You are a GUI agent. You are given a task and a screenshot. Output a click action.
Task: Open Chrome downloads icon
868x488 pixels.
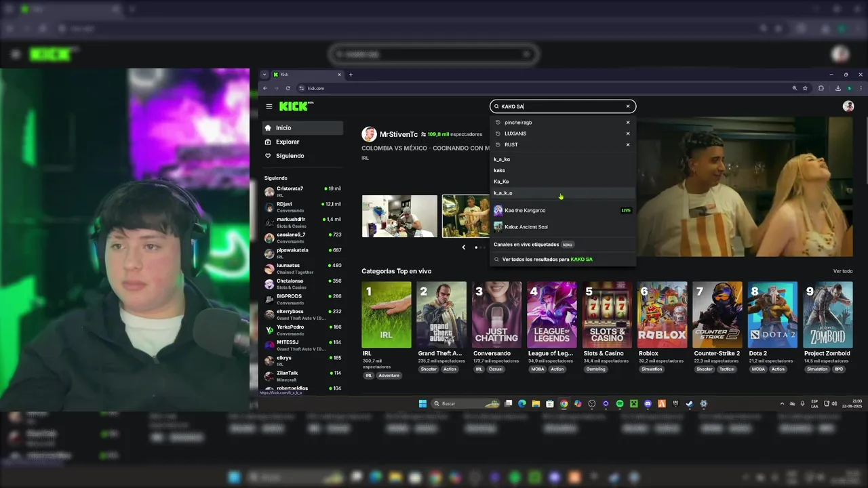[838, 88]
